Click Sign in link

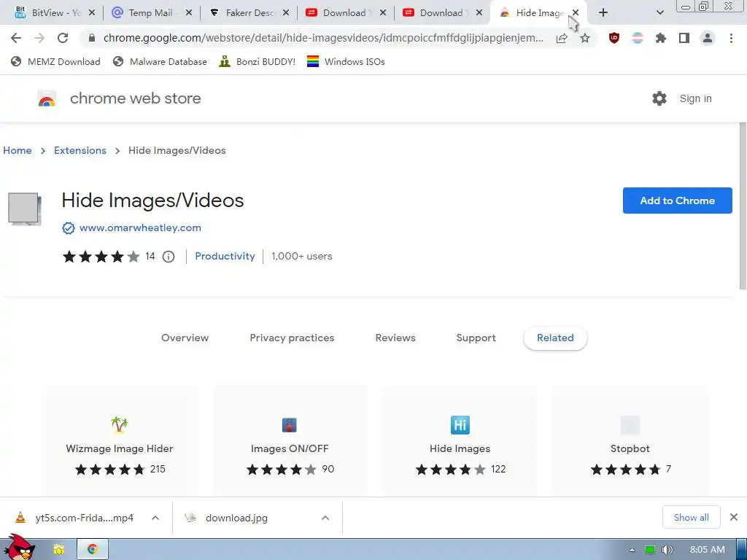pos(695,98)
